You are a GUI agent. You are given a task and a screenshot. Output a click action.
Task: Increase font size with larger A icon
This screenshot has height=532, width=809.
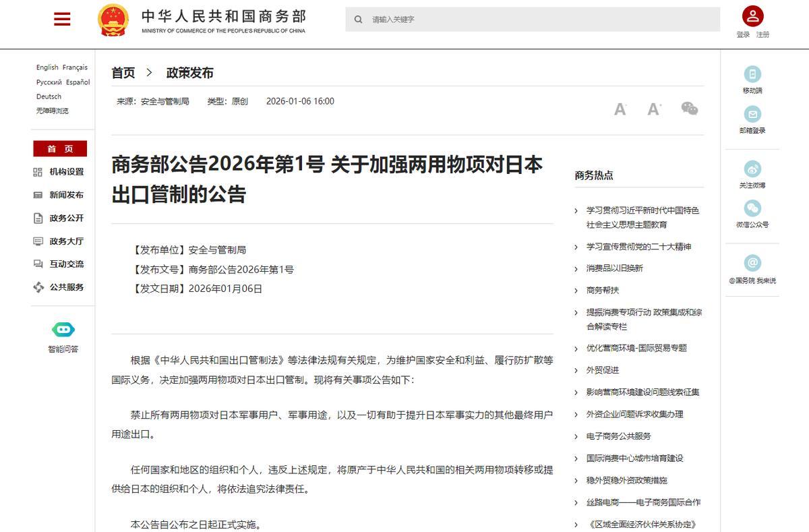(x=654, y=109)
